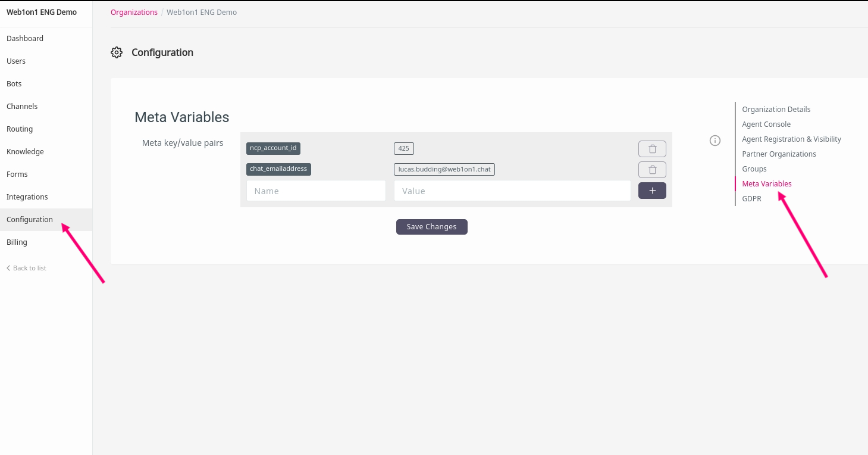Open Forms in sidebar
Viewport: 868px width, 455px height.
(46, 174)
